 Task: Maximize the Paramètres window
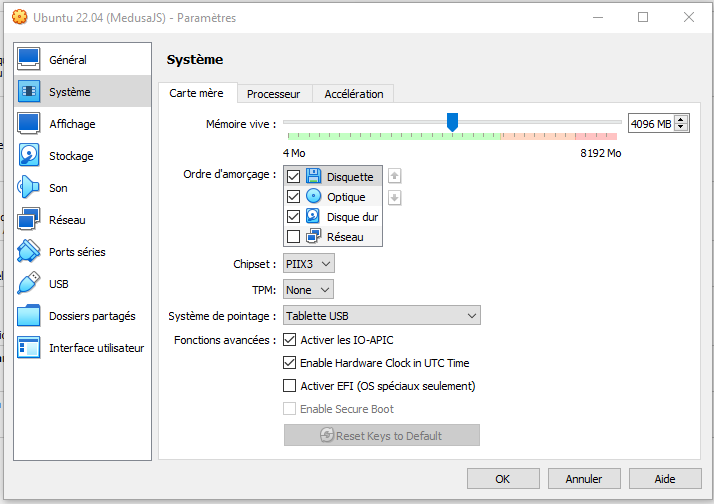click(643, 17)
